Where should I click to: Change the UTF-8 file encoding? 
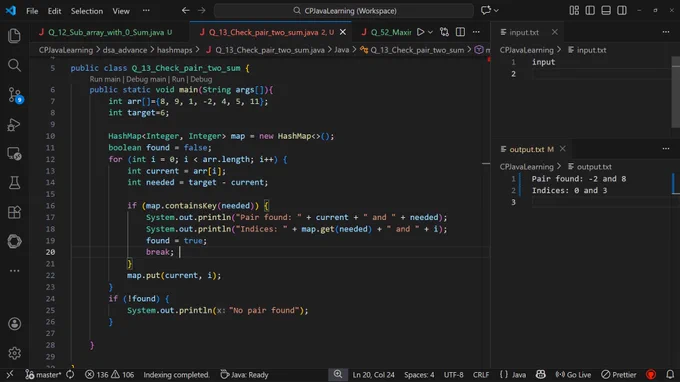pyautogui.click(x=453, y=375)
